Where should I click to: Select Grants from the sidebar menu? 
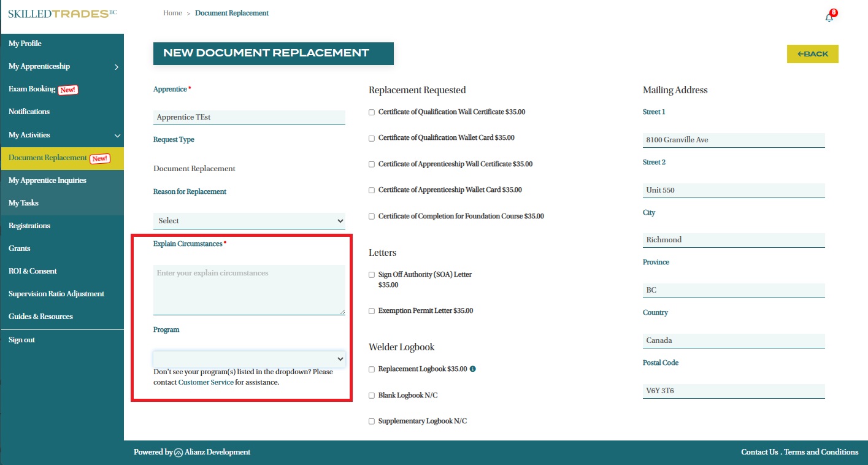tap(20, 248)
